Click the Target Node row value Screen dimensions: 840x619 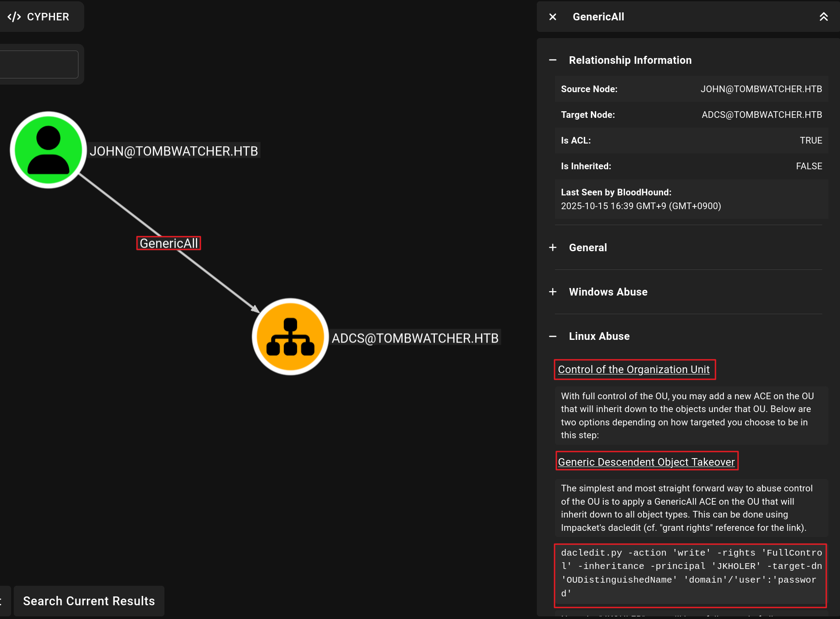coord(762,115)
